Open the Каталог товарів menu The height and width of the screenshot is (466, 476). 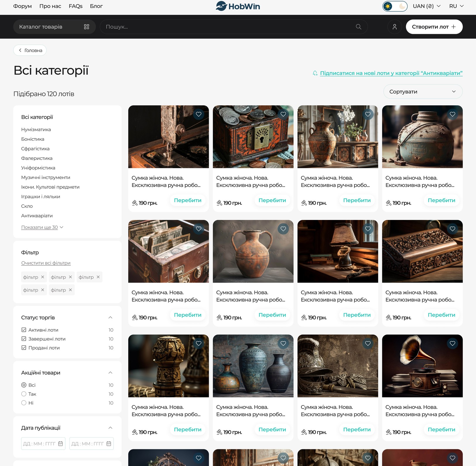point(54,27)
